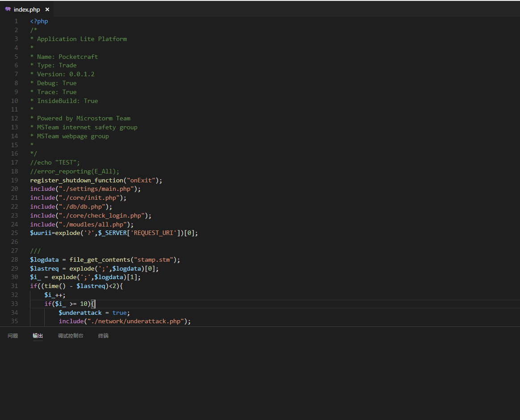Click the "./settings/main.php" include string
Viewport: 520px width, 420px height.
coord(96,189)
